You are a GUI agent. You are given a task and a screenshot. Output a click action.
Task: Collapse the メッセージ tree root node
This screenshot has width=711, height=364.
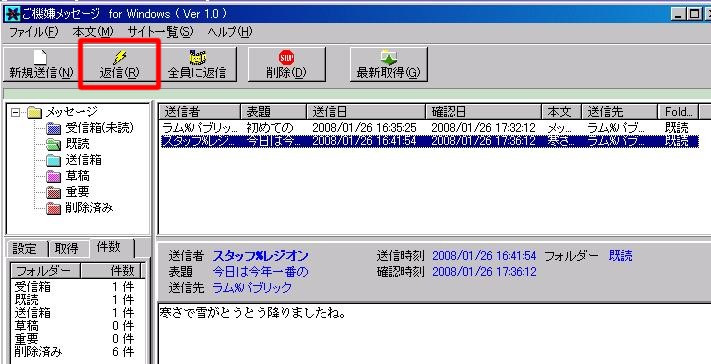pos(15,112)
